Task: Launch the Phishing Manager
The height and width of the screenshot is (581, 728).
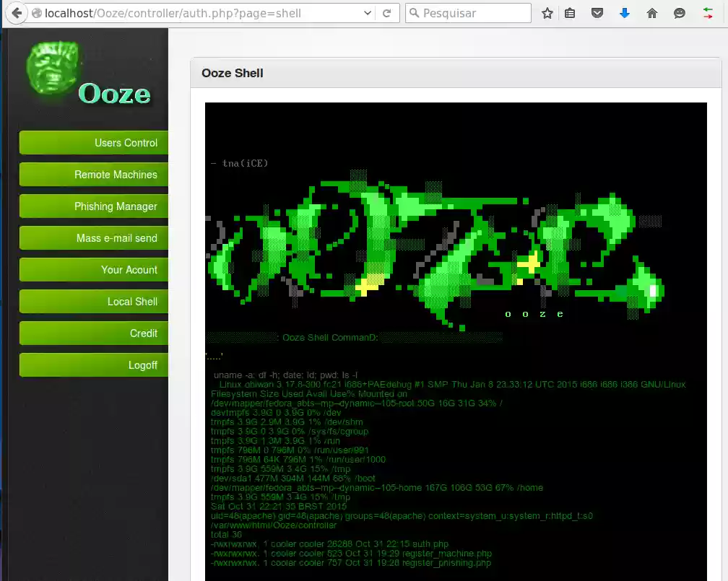Action: [93, 206]
